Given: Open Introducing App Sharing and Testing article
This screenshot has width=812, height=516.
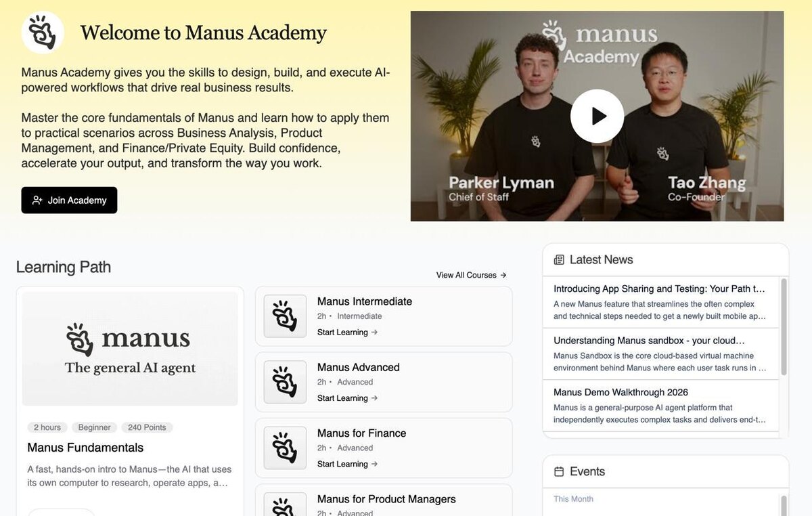Looking at the screenshot, I should (660, 302).
